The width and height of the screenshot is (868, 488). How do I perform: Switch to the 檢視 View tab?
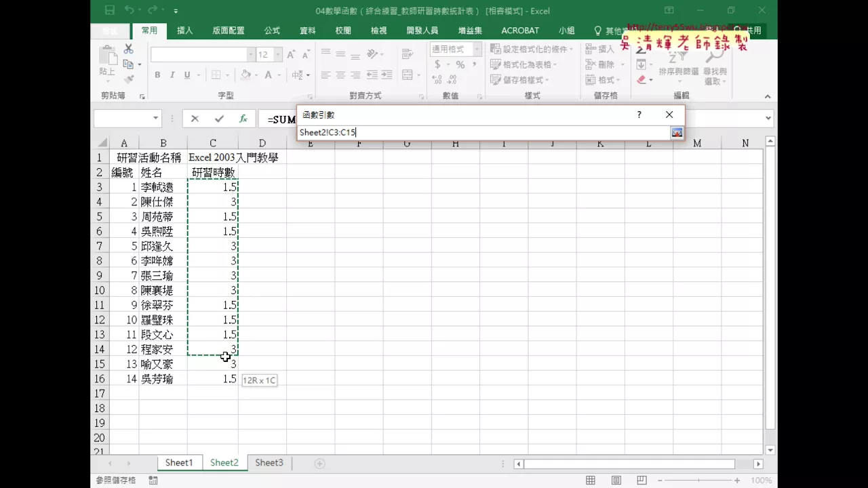[x=379, y=30]
